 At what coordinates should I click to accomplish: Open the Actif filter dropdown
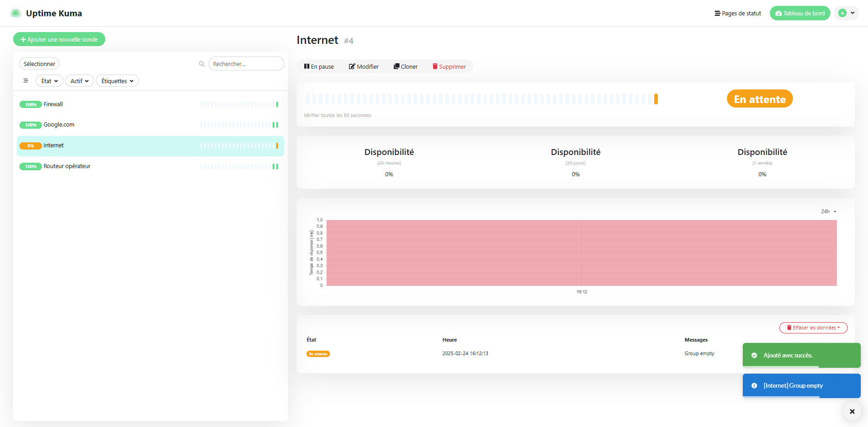pyautogui.click(x=80, y=81)
